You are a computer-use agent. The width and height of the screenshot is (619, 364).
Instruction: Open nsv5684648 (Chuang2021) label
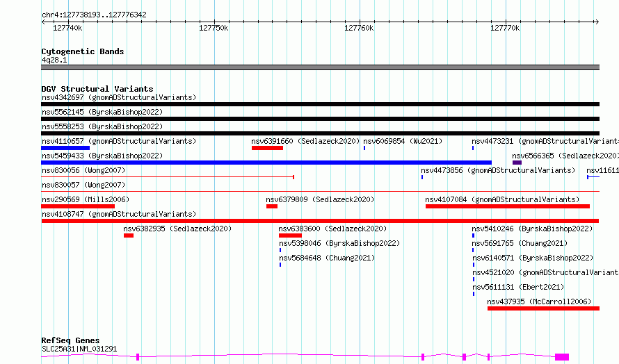click(327, 258)
